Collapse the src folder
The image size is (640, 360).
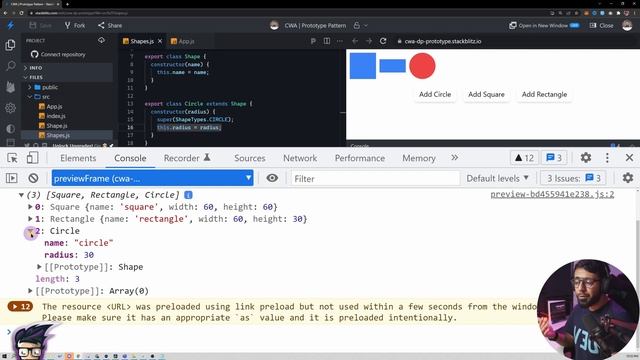point(39,97)
